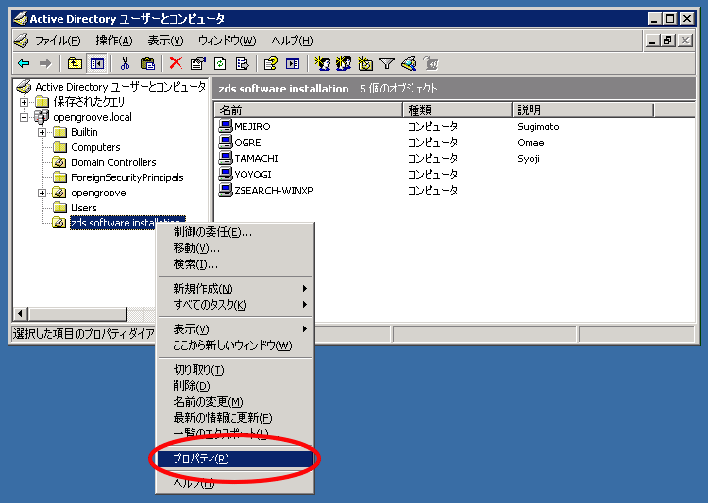Choose 検索(I)... in the context menu
Image resolution: width=708 pixels, height=503 pixels.
pyautogui.click(x=235, y=264)
